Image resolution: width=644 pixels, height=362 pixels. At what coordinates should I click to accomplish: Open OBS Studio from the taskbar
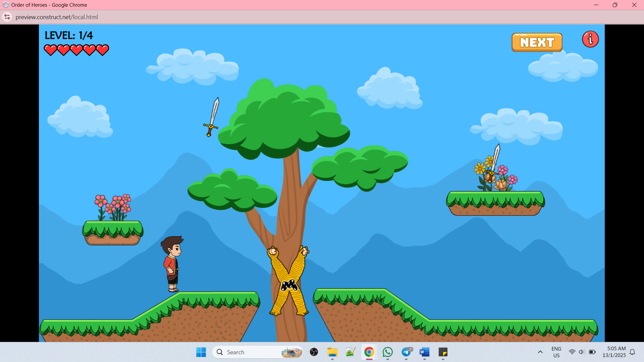(314, 352)
